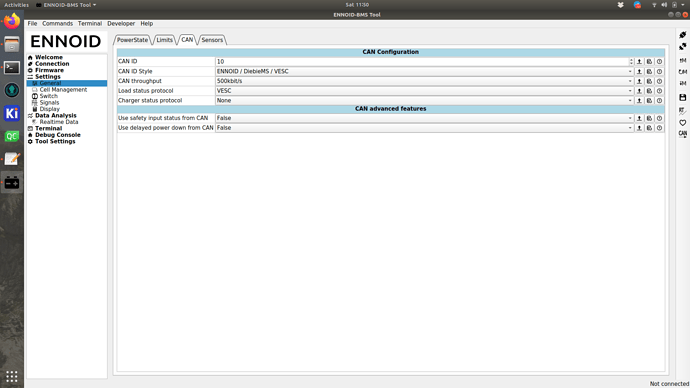Switch to the PowerState tab

tap(132, 40)
